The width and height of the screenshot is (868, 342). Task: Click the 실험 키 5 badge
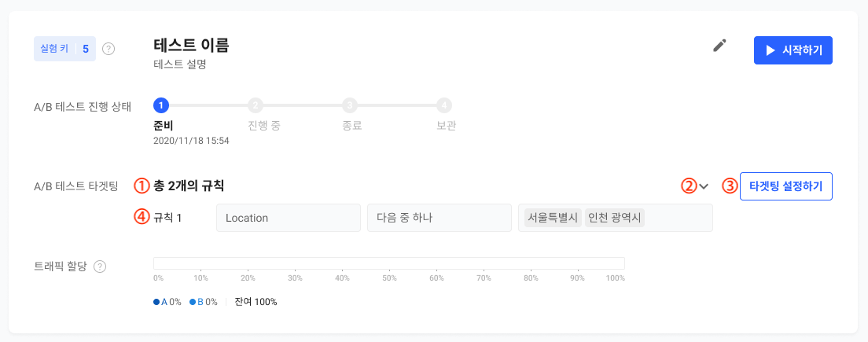point(64,49)
